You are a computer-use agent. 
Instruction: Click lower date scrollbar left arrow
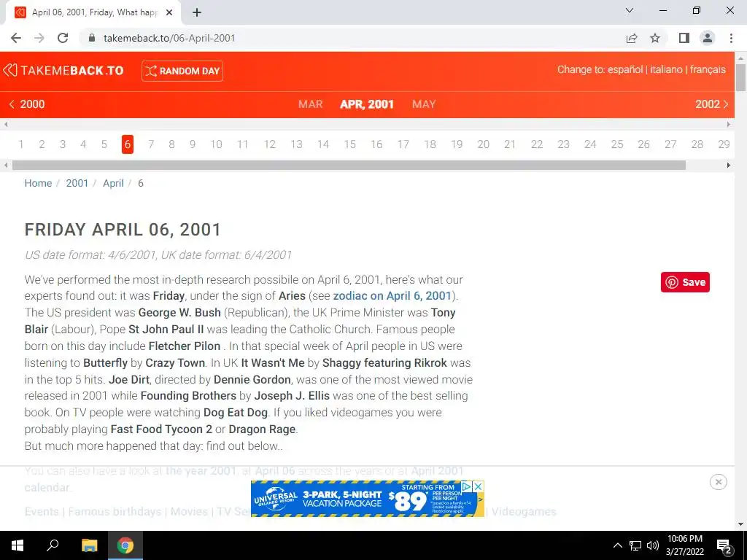6,166
